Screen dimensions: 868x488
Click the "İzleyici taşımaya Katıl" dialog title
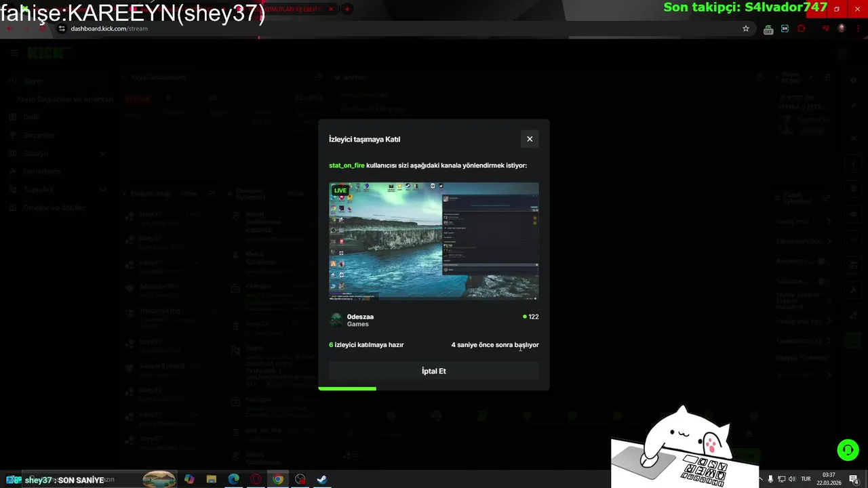(364, 139)
